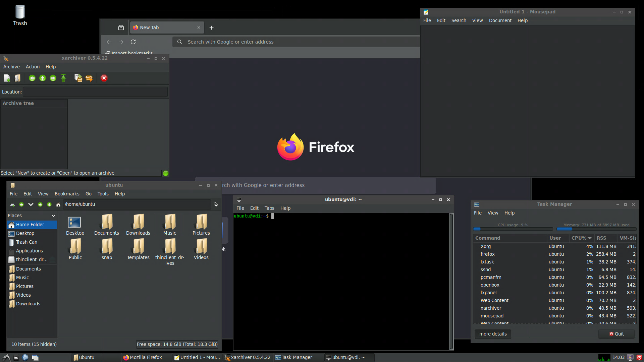Click the CPU usage monitor graph in the panel

[x=604, y=358]
